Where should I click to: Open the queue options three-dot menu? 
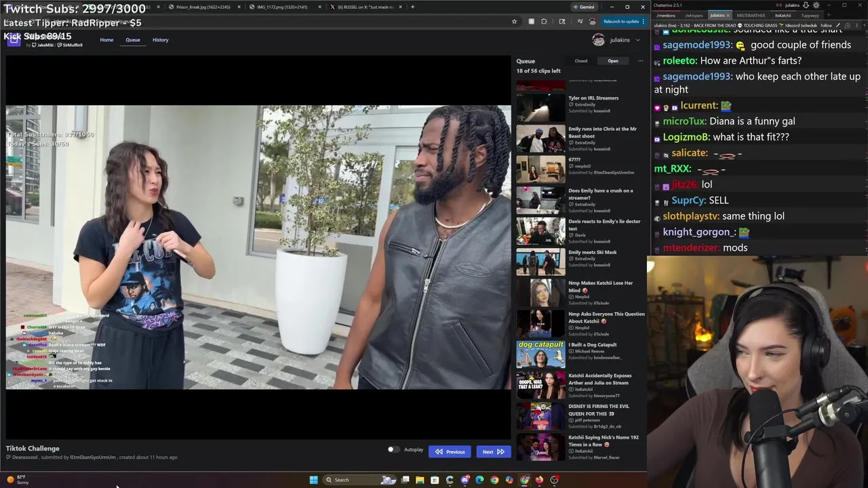click(x=640, y=61)
